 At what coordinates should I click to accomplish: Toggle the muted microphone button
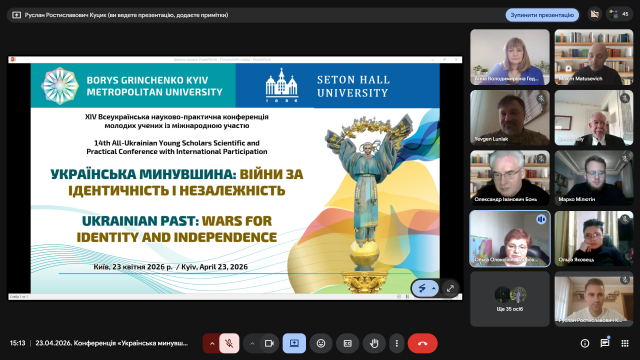(229, 343)
